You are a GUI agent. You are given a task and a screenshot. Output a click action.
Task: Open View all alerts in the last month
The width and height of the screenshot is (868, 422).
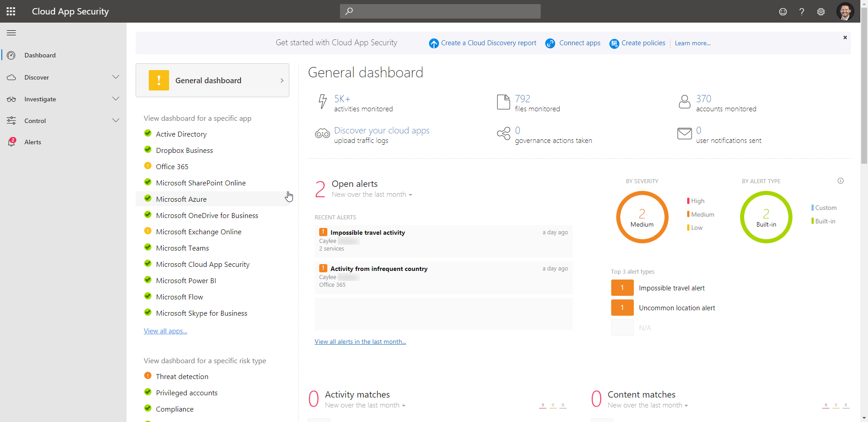pyautogui.click(x=360, y=341)
